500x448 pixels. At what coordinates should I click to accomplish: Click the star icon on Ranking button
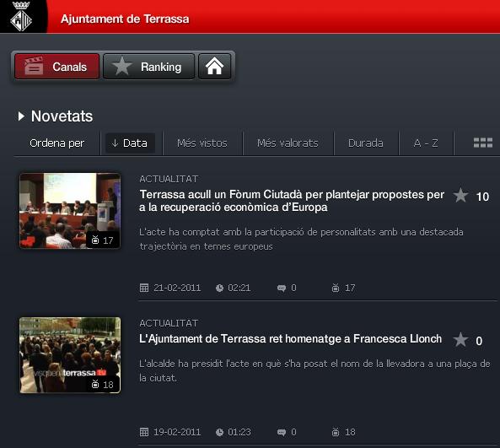pos(121,66)
